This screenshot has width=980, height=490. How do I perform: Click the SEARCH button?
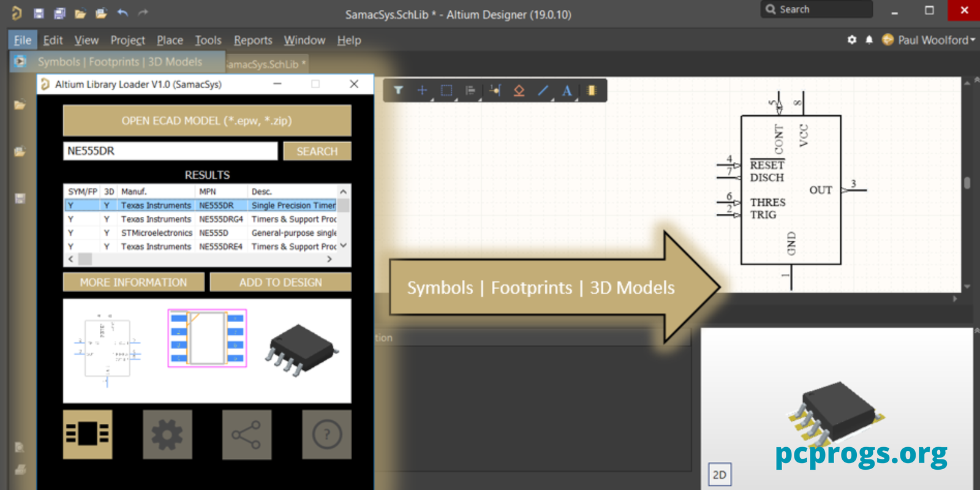tap(317, 151)
